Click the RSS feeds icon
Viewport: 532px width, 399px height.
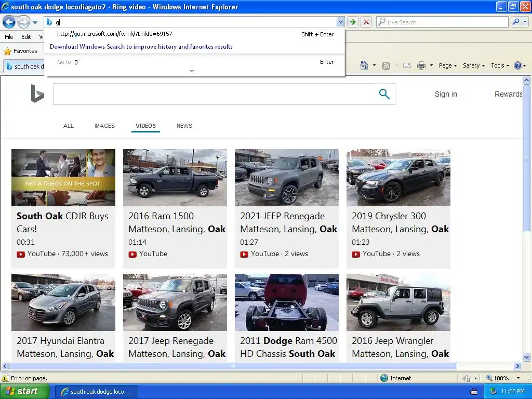386,66
